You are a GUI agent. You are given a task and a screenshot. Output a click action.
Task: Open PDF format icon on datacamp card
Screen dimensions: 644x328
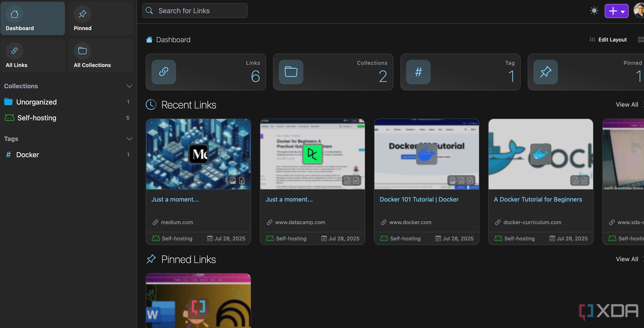347,180
